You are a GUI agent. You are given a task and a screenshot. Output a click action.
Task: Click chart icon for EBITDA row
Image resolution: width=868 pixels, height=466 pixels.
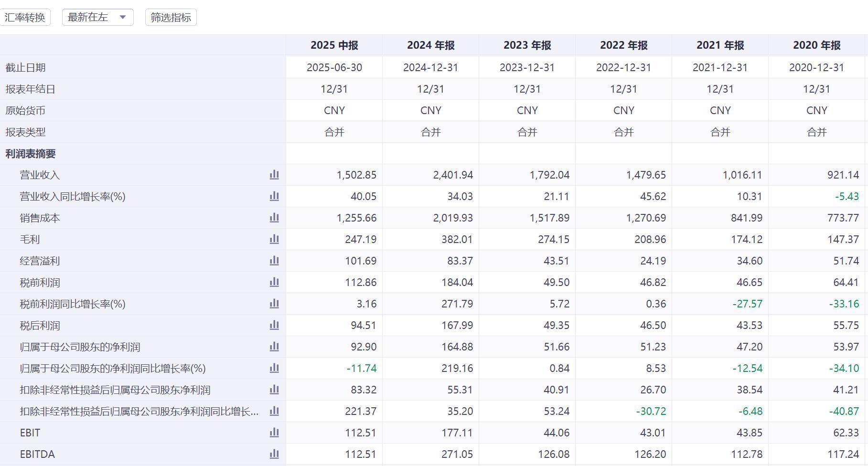[274, 454]
